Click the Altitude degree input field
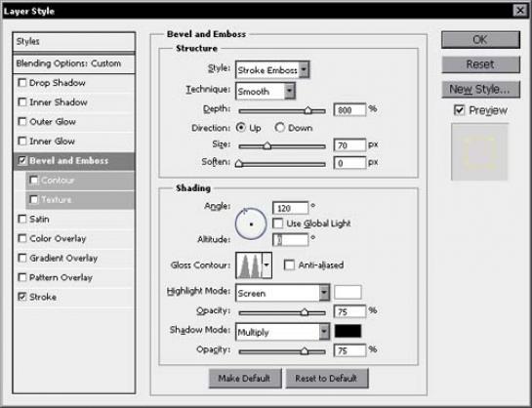Viewport: 532px width, 408px height. tap(291, 240)
